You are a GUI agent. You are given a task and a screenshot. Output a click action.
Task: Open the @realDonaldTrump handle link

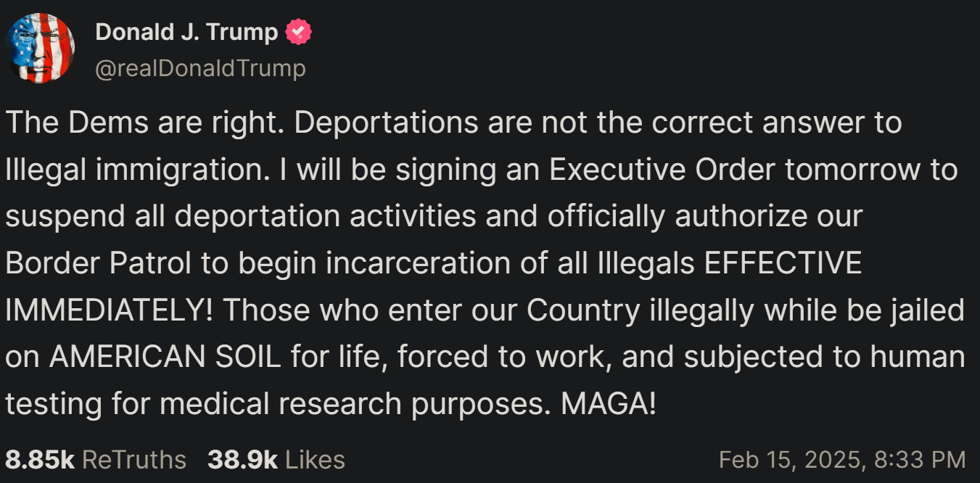(200, 69)
